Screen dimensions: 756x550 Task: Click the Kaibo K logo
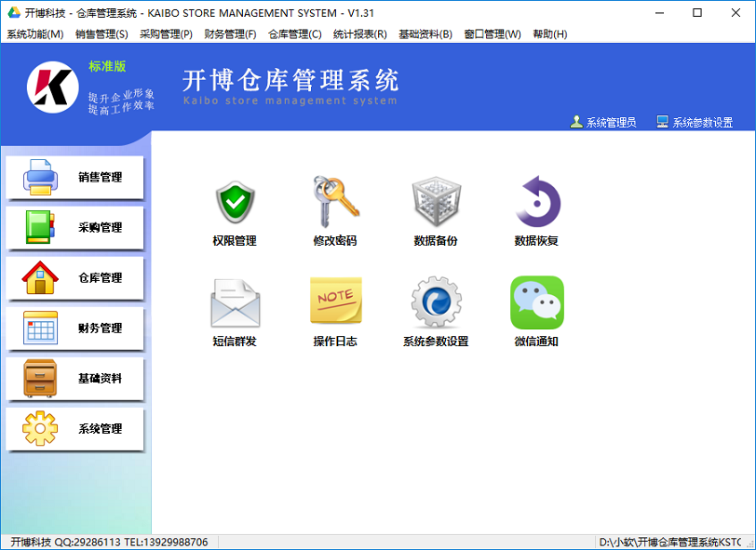52,87
